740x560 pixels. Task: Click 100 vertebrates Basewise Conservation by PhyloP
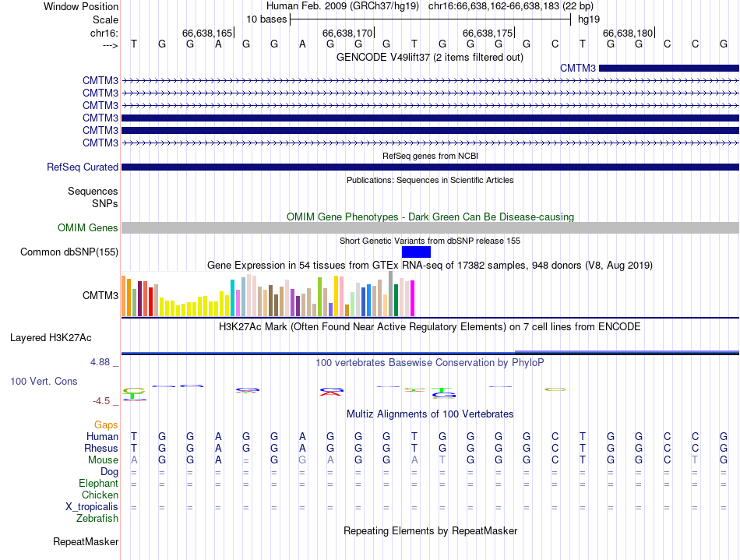click(430, 362)
